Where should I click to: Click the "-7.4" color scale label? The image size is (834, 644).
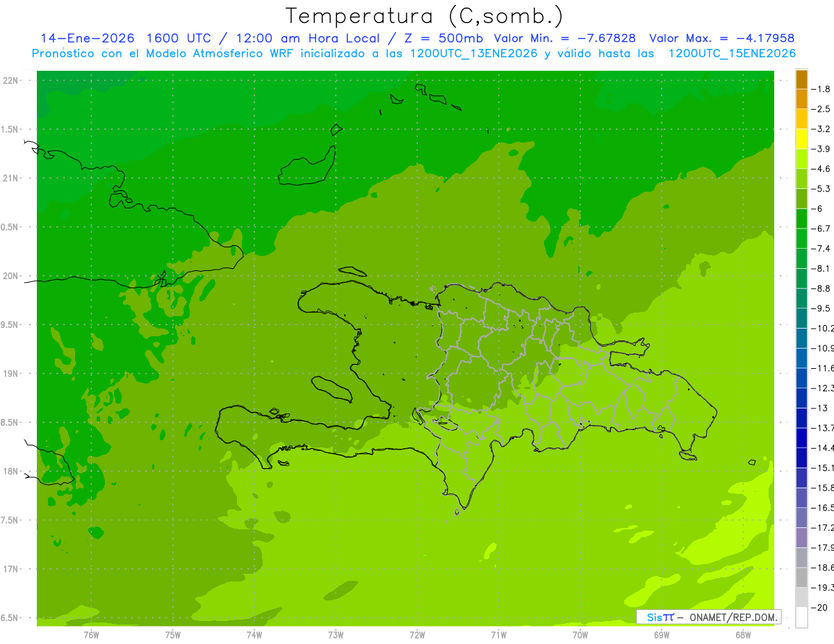[822, 248]
